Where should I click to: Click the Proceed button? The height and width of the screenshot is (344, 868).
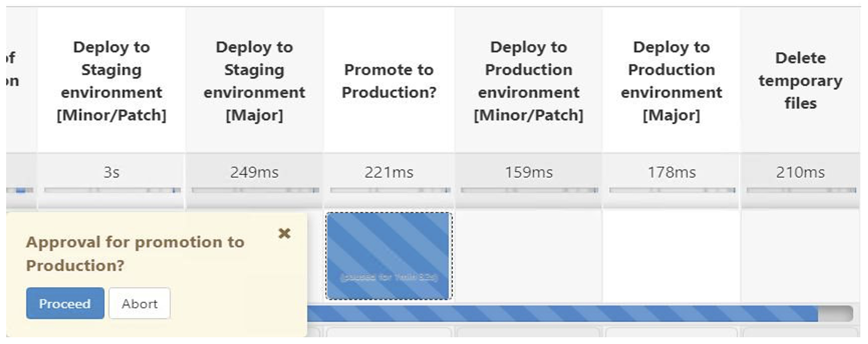pyautogui.click(x=65, y=303)
